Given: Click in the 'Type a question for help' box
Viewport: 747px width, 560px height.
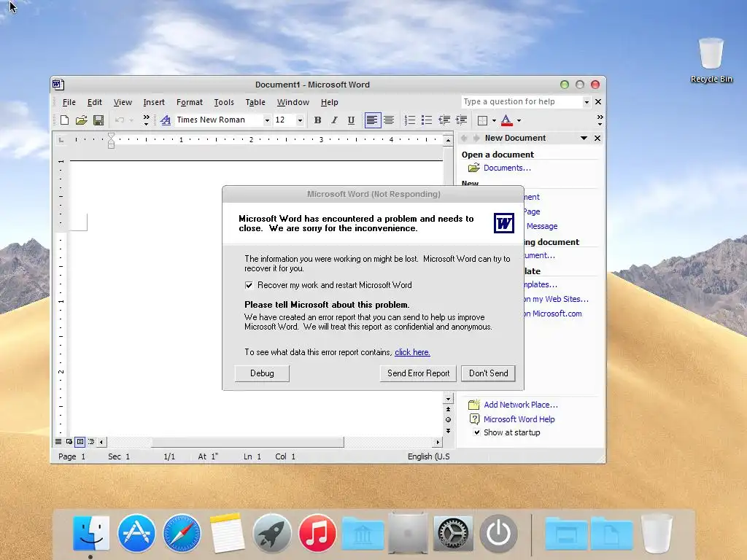Looking at the screenshot, I should [521, 102].
